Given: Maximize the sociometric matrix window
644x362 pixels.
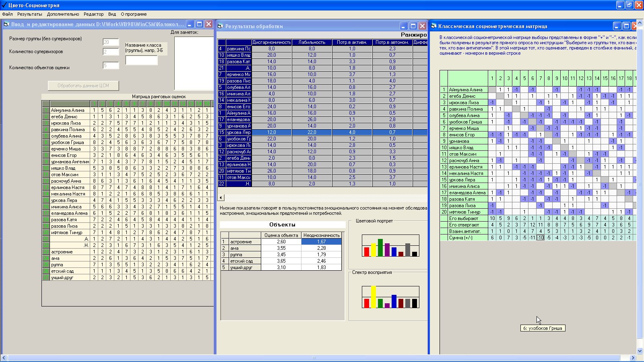Looking at the screenshot, I should tap(626, 26).
